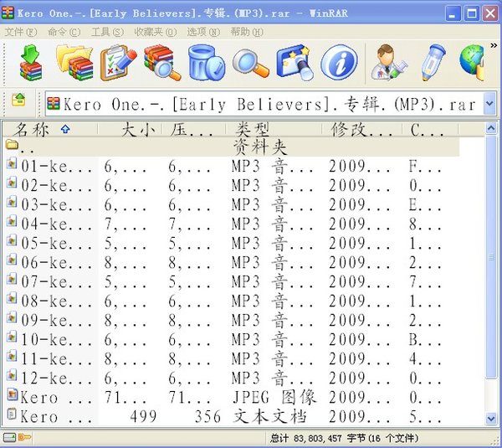This screenshot has width=502, height=448.
Task: Click the Comment pencil toolbar icon
Action: (433, 63)
